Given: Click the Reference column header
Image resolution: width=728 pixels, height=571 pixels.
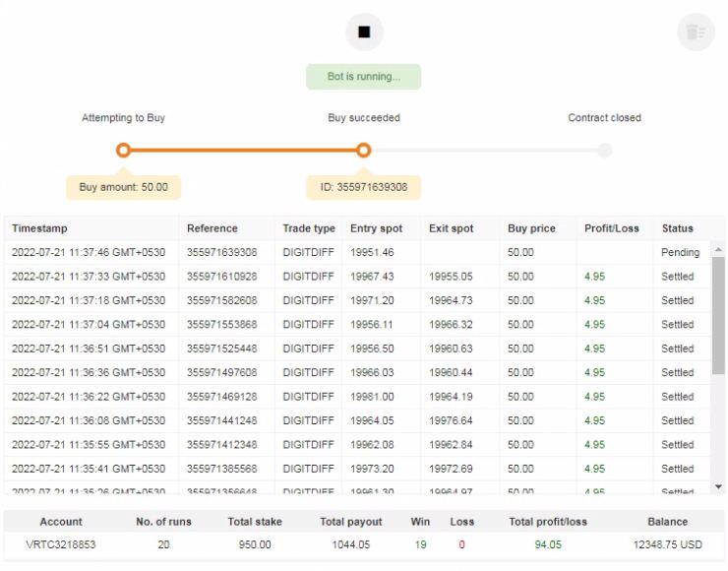Looking at the screenshot, I should click(x=212, y=228).
